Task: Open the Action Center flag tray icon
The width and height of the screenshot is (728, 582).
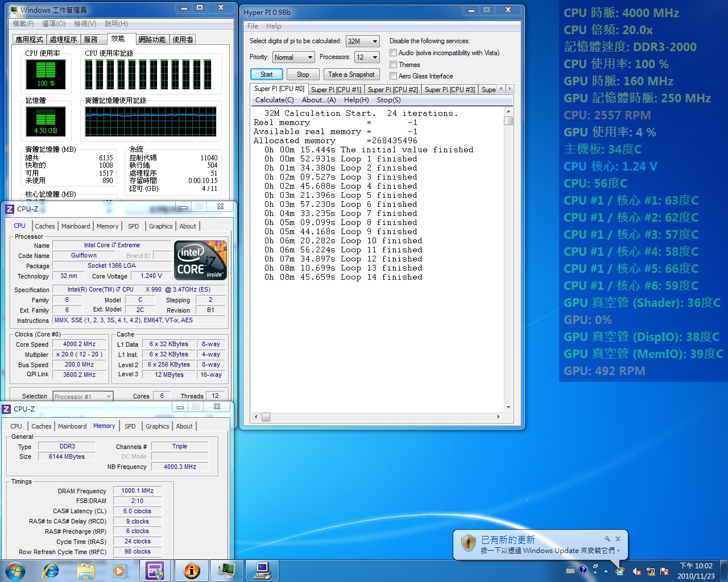Action: [x=663, y=571]
